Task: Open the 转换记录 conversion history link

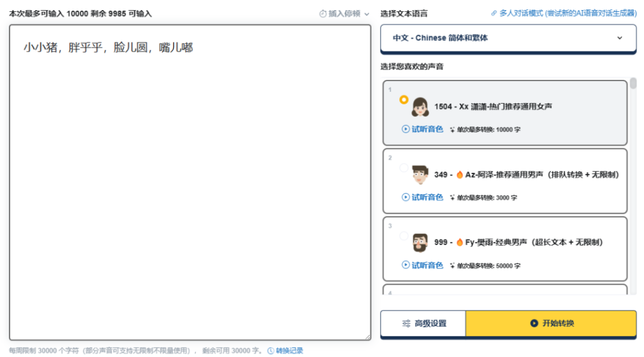Action: coord(285,351)
